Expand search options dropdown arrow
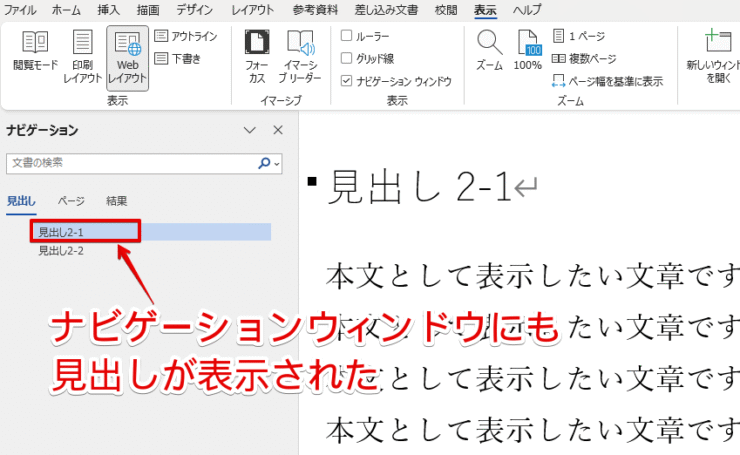This screenshot has width=740, height=455. [277, 164]
